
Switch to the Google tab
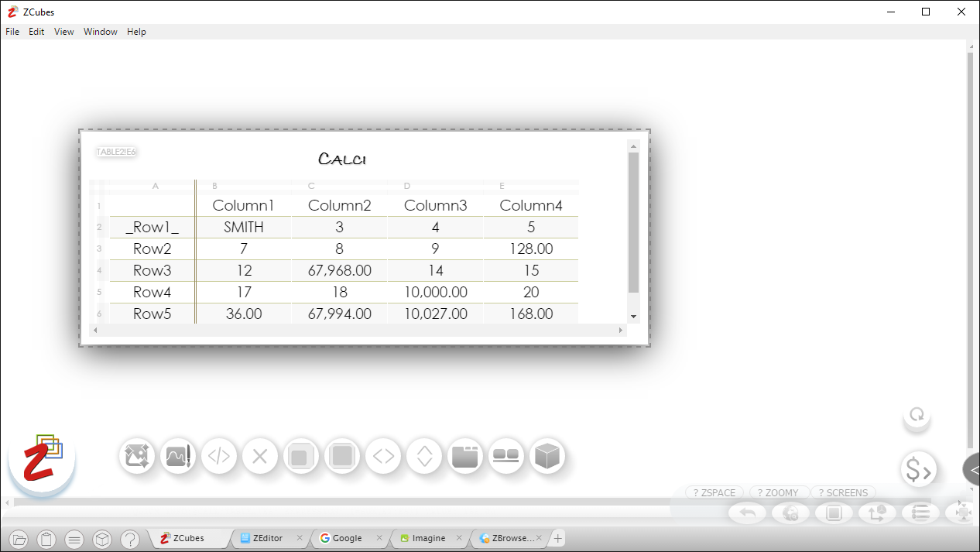[x=347, y=538]
